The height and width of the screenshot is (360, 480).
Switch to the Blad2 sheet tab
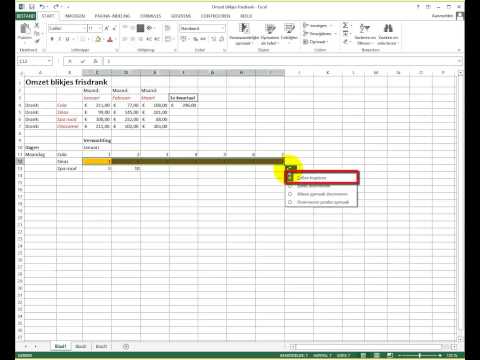[81, 347]
